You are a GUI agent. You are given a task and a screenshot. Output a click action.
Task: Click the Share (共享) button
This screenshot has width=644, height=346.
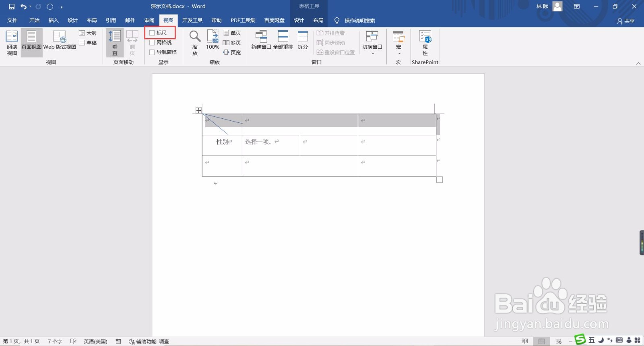coord(626,21)
